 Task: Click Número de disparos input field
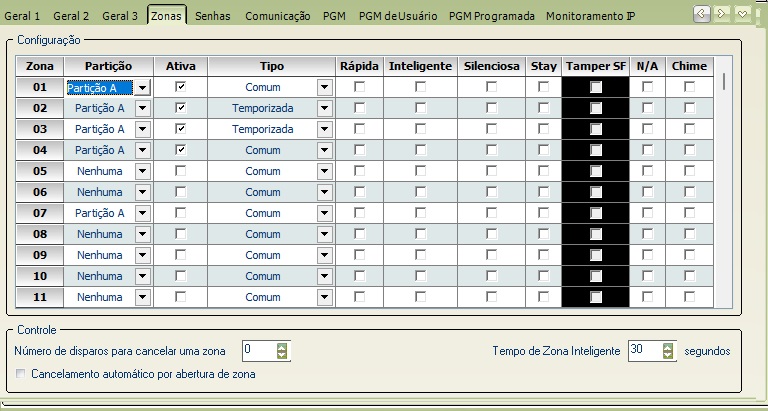[x=259, y=351]
